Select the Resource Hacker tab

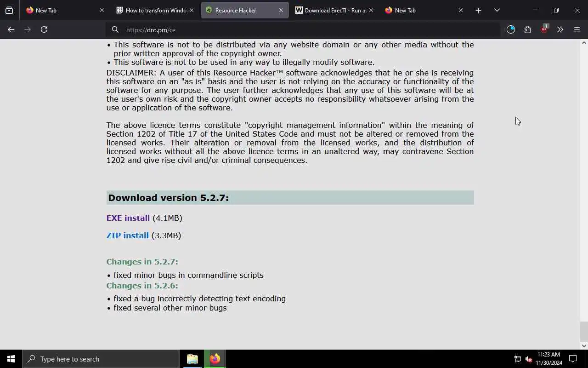pyautogui.click(x=245, y=10)
